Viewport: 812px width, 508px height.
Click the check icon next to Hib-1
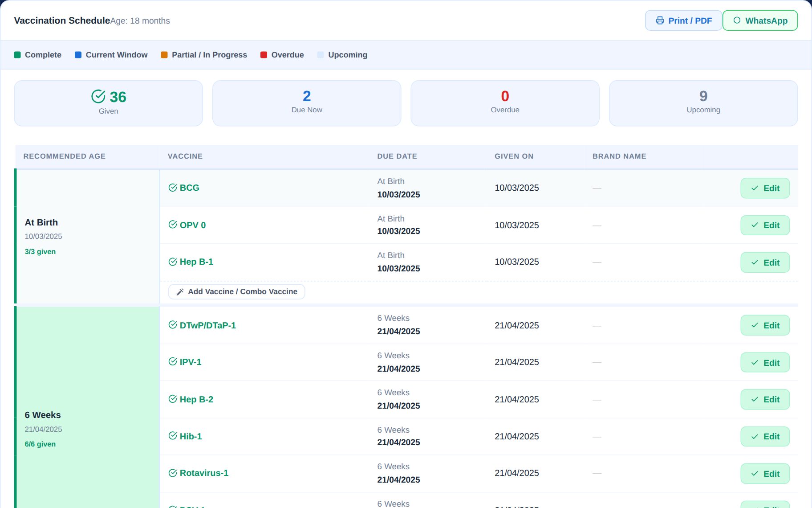coord(173,436)
